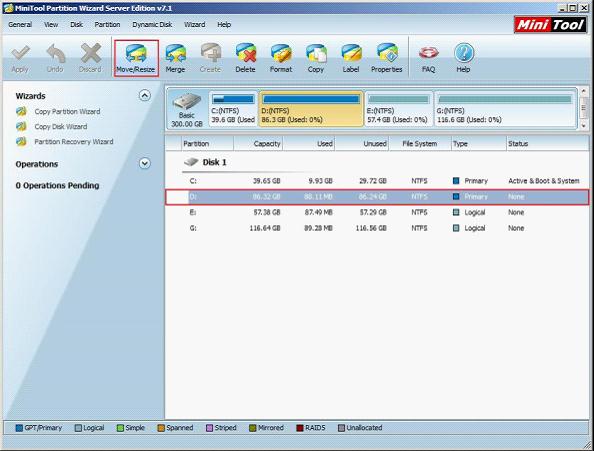
Task: Sort by Unused column header
Action: pyautogui.click(x=362, y=144)
